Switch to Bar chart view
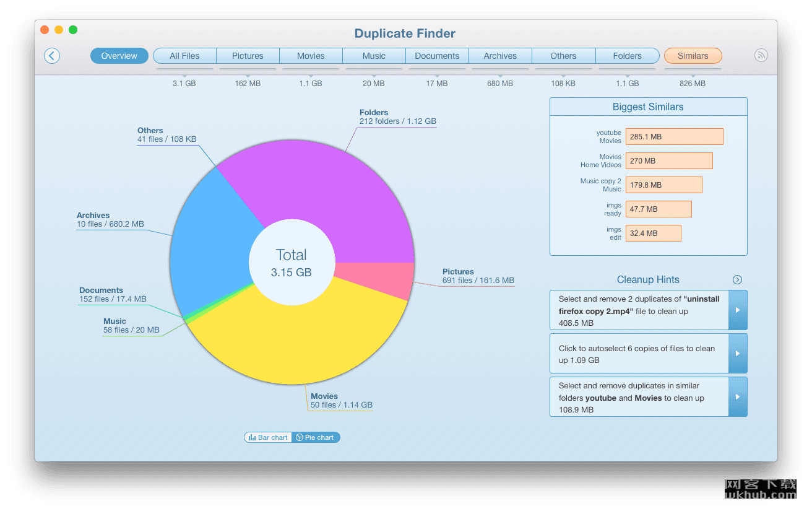Screen dimensions: 812x511 (x=268, y=437)
